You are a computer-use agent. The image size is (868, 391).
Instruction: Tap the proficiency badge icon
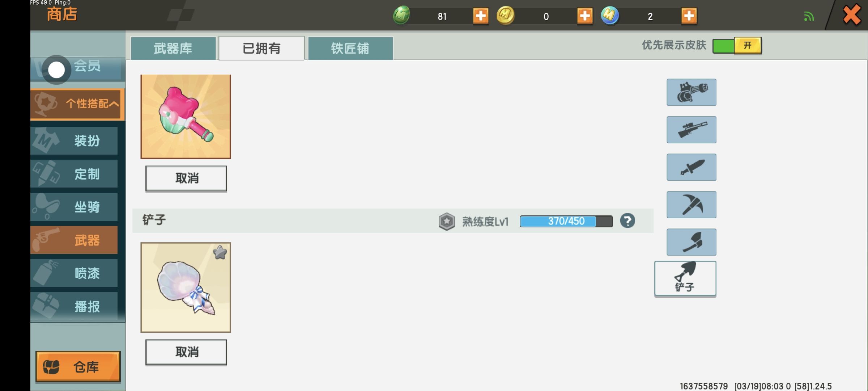[447, 221]
